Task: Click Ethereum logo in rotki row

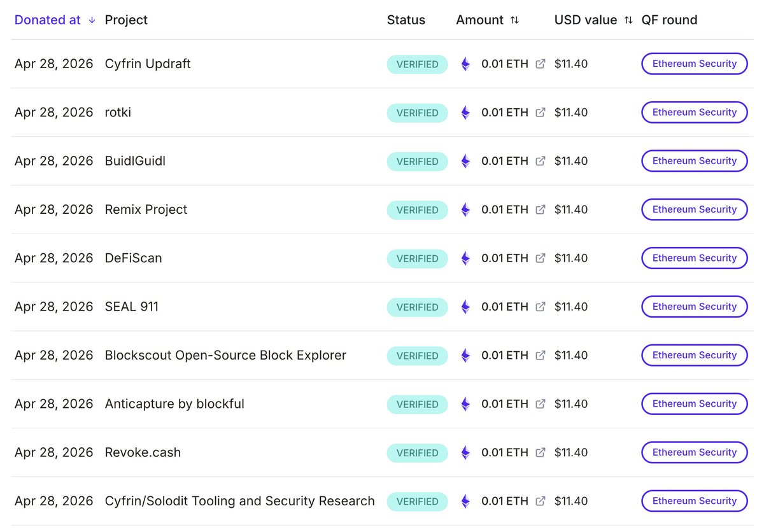Action: coord(465,113)
